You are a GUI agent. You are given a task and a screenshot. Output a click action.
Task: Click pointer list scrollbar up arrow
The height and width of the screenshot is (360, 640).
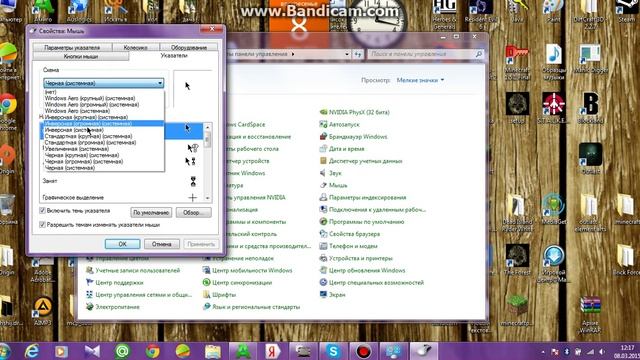(207, 127)
